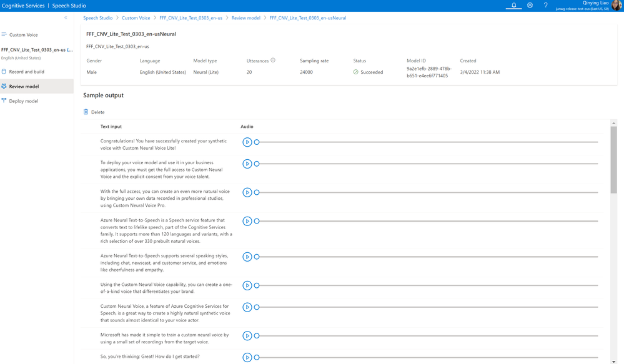Play the 'With the full access' sample

[x=247, y=192]
